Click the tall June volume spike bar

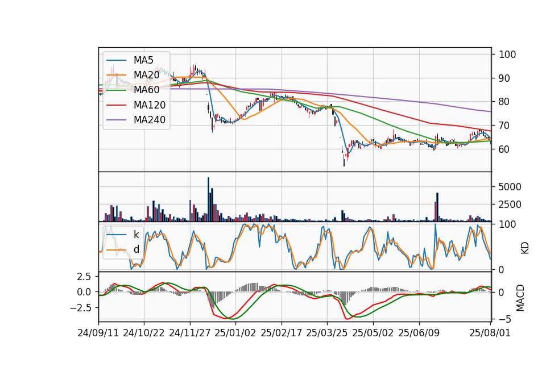(x=437, y=207)
